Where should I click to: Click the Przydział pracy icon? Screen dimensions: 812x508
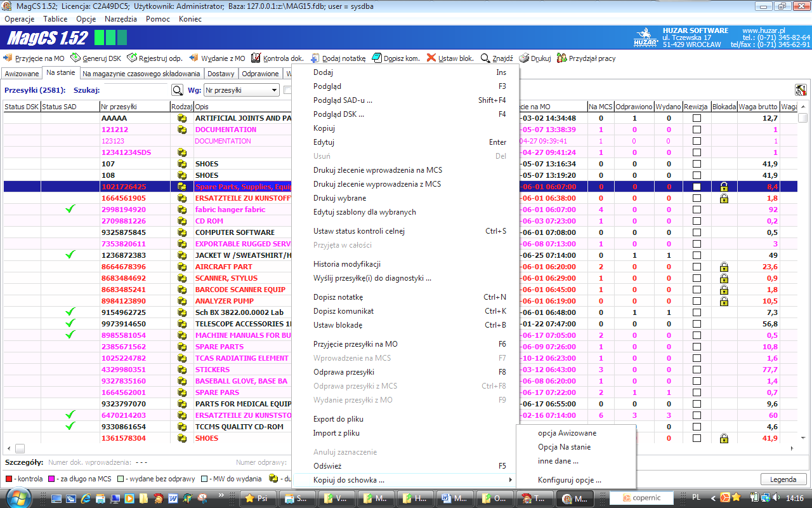click(561, 58)
